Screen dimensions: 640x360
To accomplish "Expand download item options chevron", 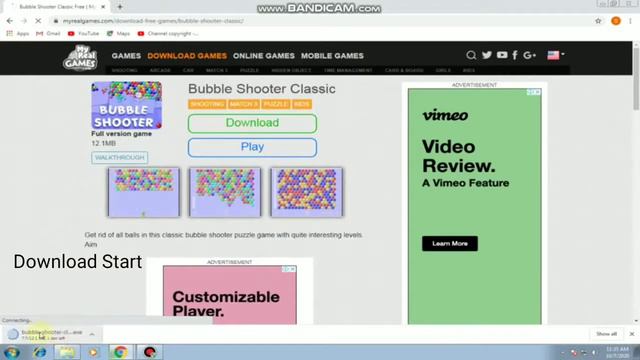I will (x=92, y=334).
